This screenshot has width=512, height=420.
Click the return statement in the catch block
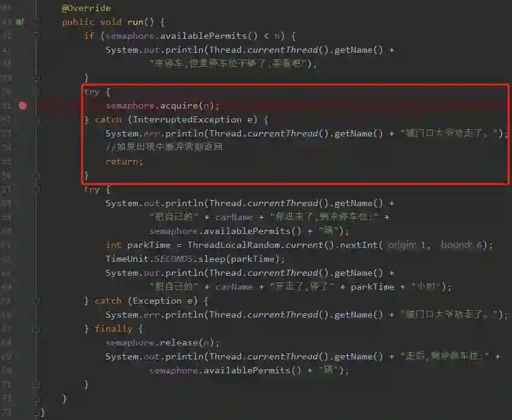[x=124, y=162]
